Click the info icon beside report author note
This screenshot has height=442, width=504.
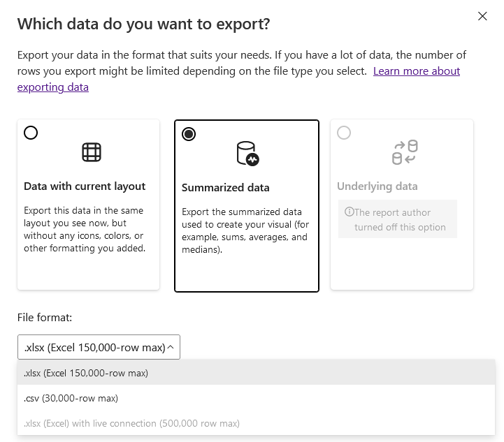coord(349,212)
